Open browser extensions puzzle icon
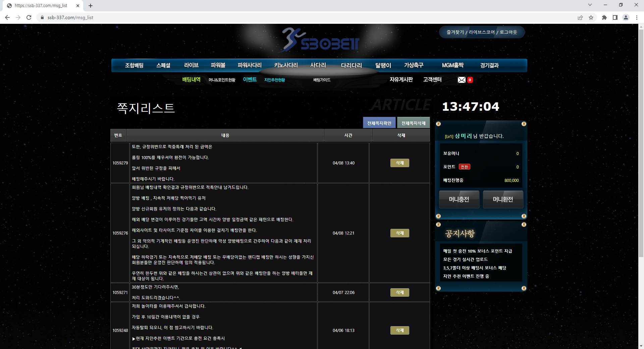Image resolution: width=644 pixels, height=349 pixels. tap(604, 17)
